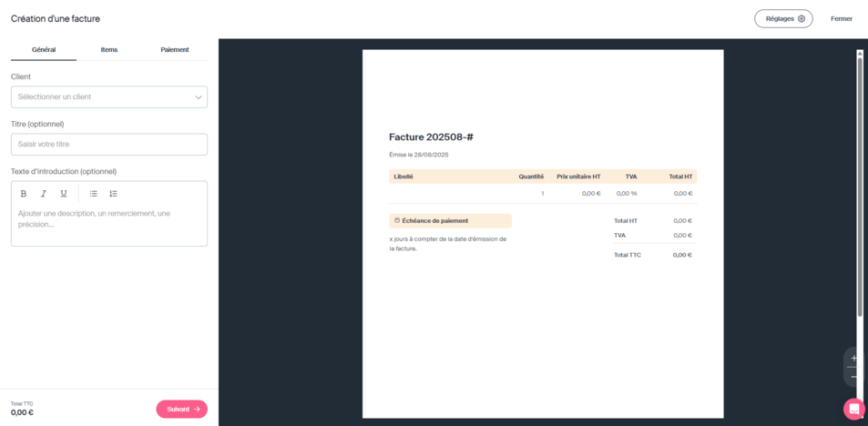Focus the Titre input field
Viewport: 868px width, 426px height.
pyautogui.click(x=109, y=144)
